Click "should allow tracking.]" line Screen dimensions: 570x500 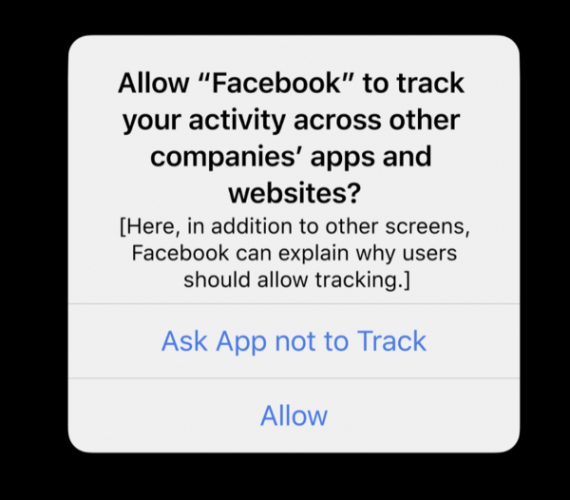297,280
